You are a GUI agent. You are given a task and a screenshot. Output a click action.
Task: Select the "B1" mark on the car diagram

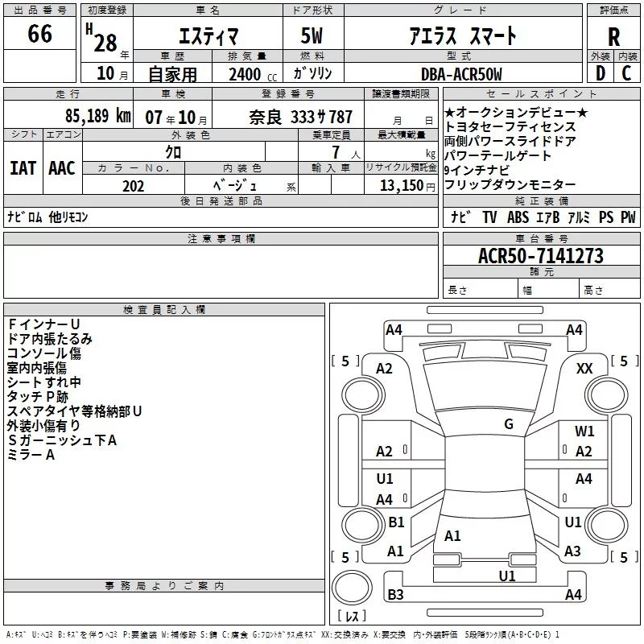coord(396,522)
